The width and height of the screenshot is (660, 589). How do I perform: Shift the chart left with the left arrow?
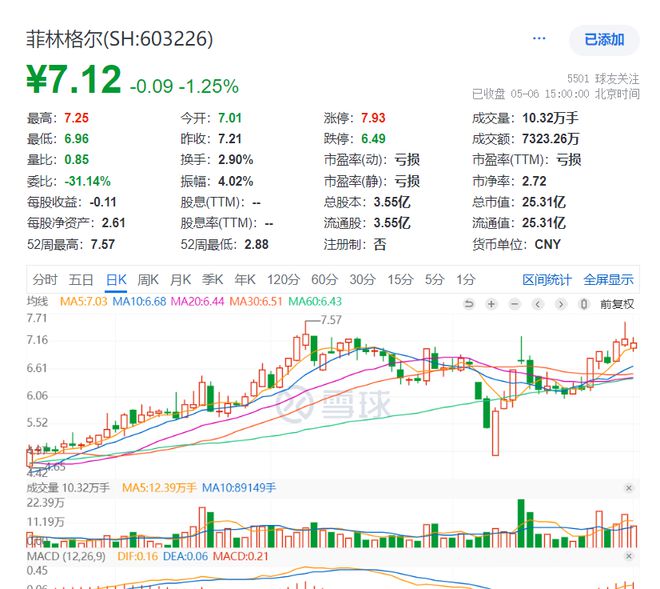click(x=538, y=304)
